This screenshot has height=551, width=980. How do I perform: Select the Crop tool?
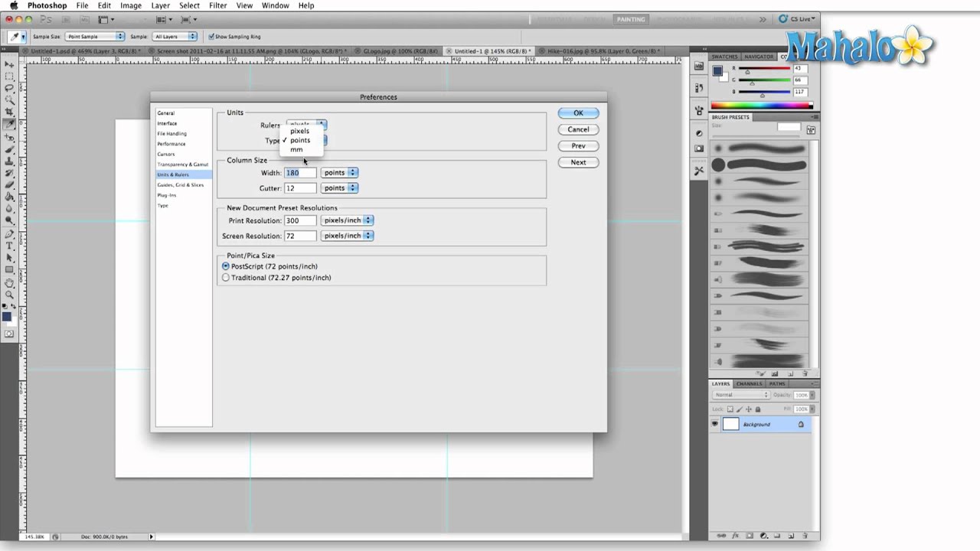click(x=10, y=112)
